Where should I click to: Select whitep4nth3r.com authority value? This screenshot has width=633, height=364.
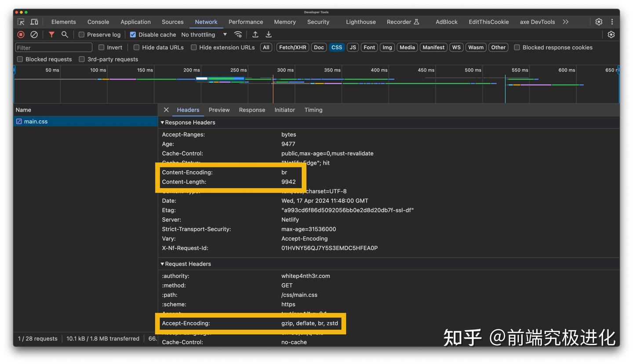point(306,276)
